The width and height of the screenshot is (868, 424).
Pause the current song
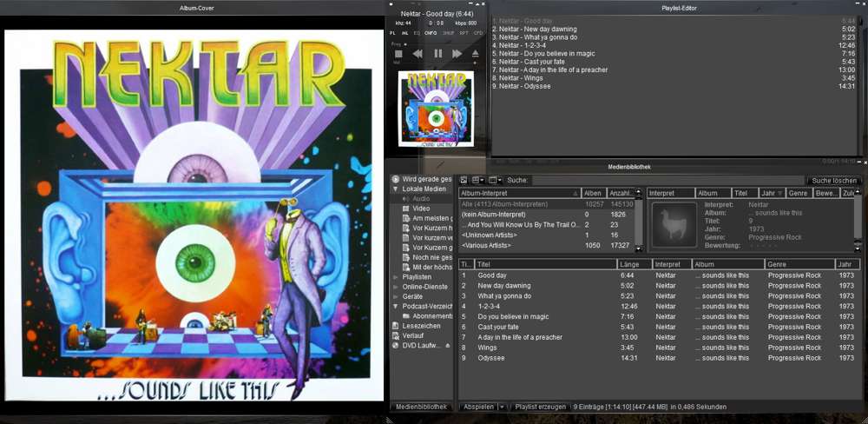pyautogui.click(x=437, y=54)
